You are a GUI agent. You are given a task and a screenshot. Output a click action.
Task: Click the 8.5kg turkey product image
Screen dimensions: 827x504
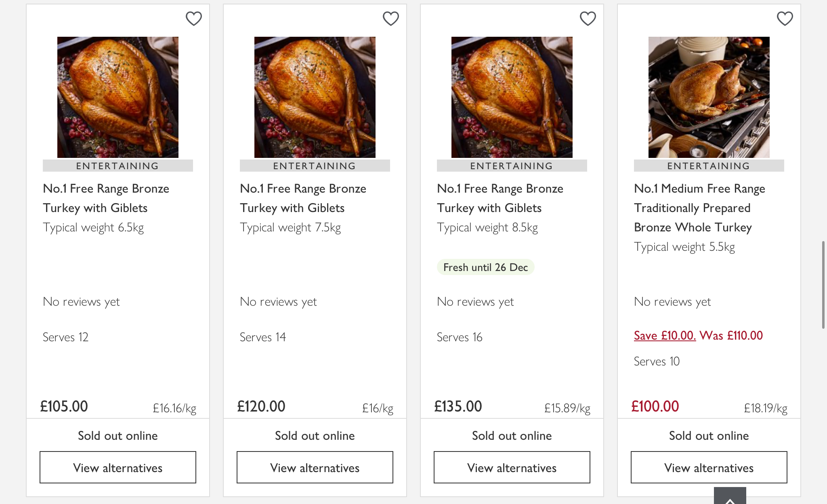512,97
